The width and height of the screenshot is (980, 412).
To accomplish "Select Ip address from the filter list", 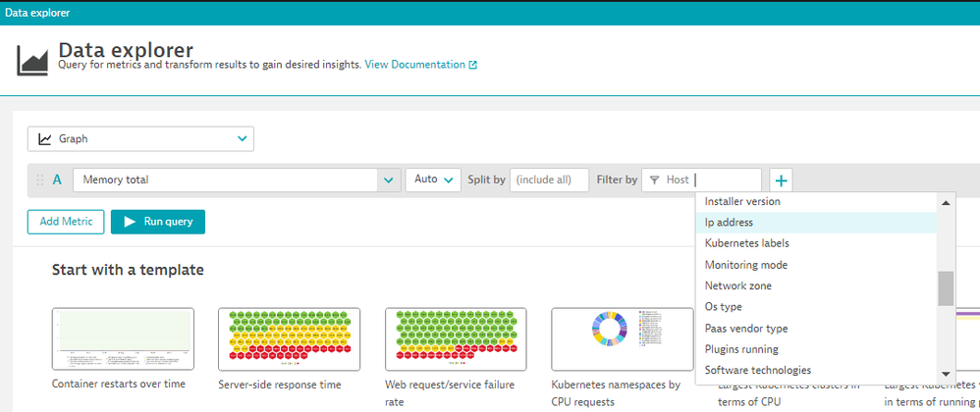I will click(729, 223).
